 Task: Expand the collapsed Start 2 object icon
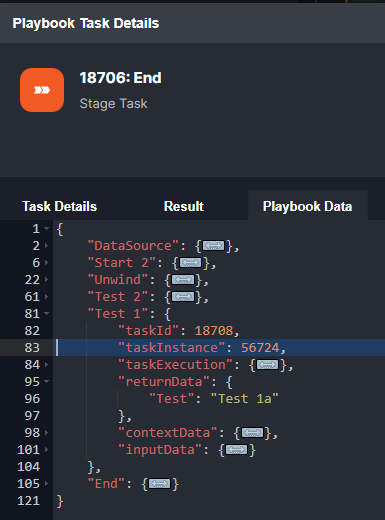191,263
